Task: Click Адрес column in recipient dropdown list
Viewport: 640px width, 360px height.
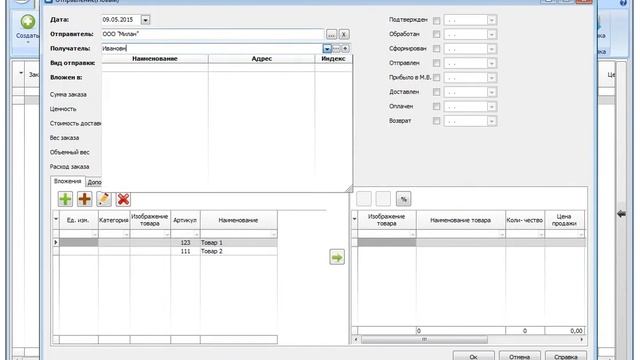Action: pyautogui.click(x=262, y=59)
